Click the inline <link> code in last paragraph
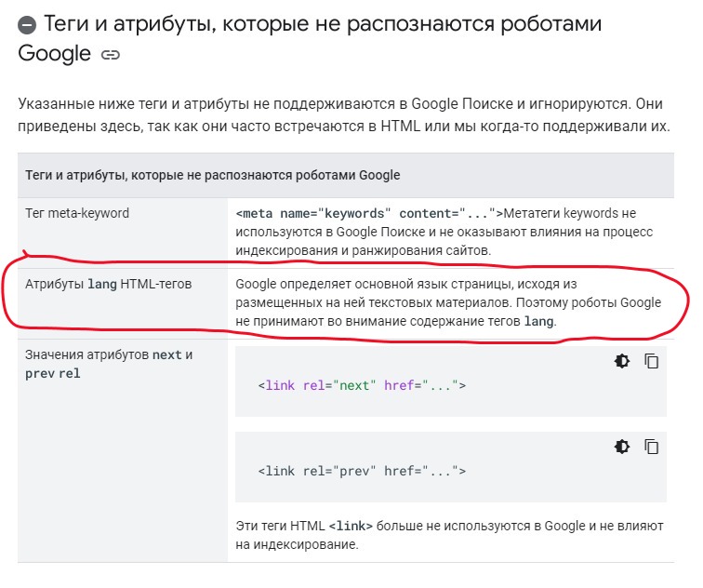703x588 pixels. [x=351, y=526]
